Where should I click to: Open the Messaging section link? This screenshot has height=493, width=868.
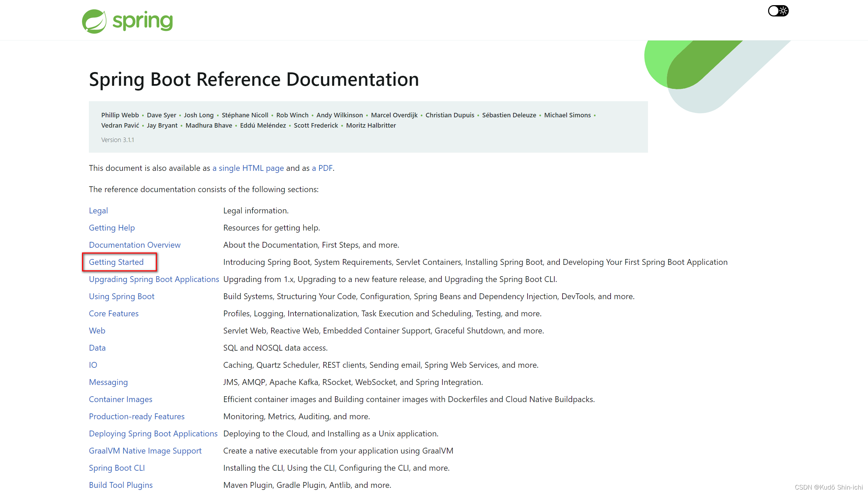coord(108,382)
